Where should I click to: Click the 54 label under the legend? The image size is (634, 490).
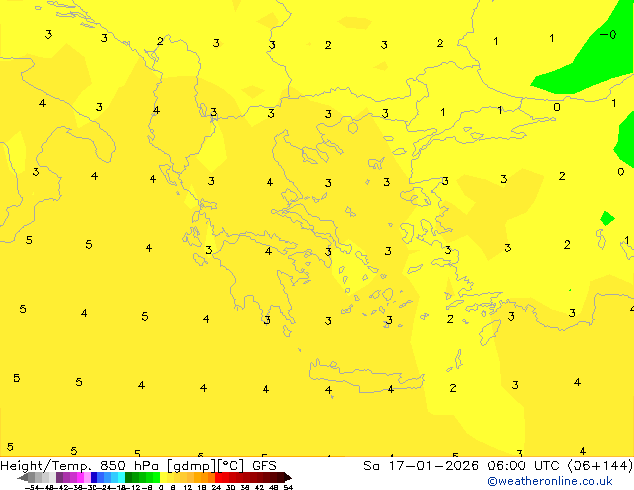tap(288, 487)
